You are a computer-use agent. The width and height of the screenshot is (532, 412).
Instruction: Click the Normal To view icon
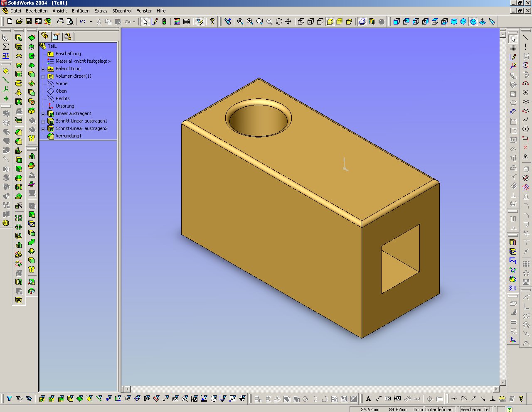[x=483, y=21]
